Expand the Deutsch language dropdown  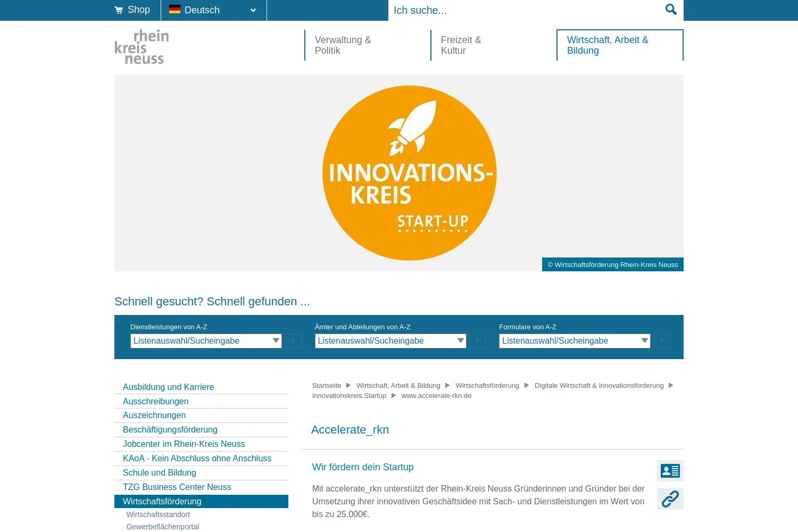(213, 10)
